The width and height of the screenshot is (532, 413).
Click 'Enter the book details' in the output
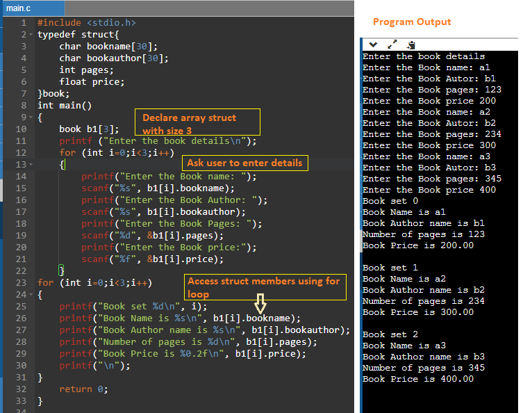424,56
